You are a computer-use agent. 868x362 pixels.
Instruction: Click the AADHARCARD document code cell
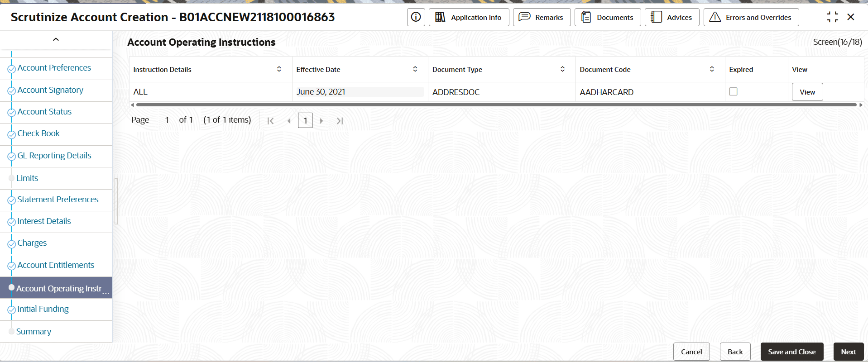pyautogui.click(x=650, y=92)
